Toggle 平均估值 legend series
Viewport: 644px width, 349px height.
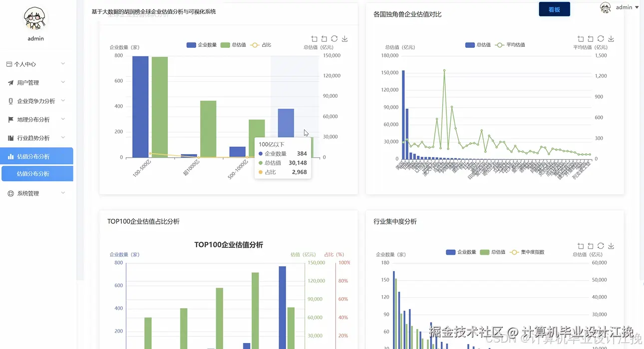click(510, 45)
